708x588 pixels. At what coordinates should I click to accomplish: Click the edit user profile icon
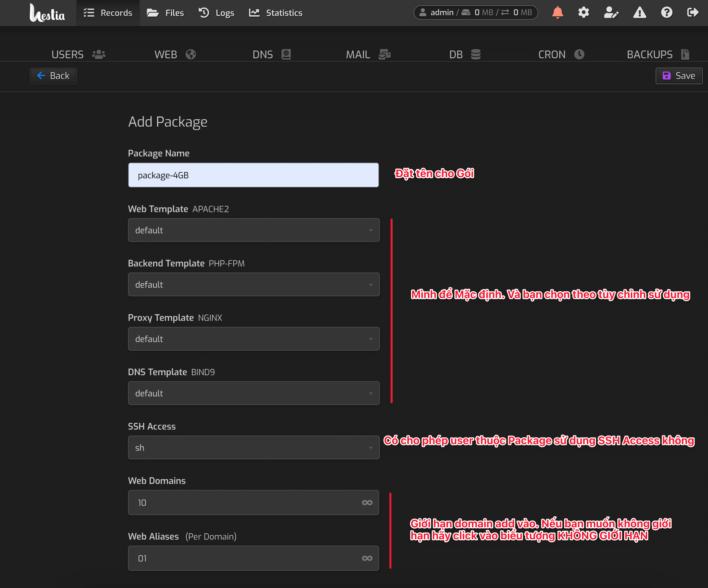point(611,13)
